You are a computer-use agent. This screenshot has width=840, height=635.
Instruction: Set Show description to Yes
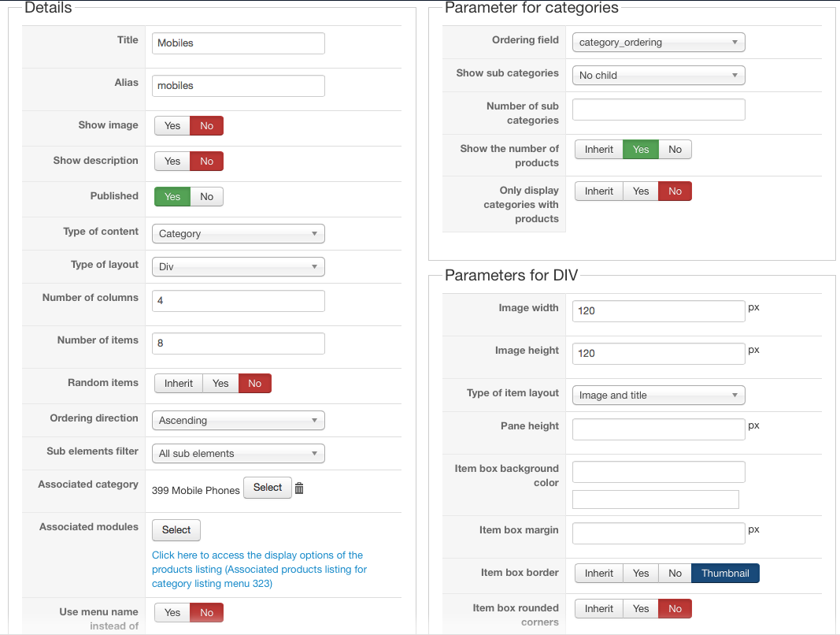pos(172,162)
